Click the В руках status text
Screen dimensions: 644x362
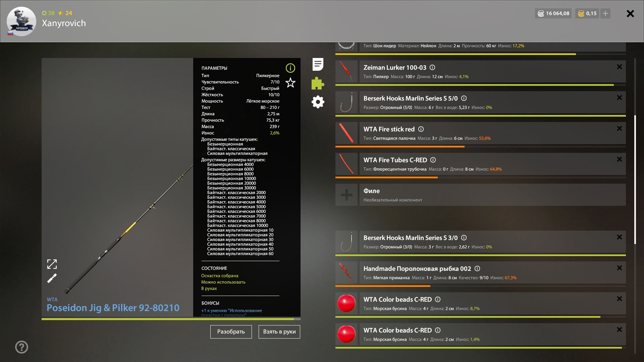(209, 288)
